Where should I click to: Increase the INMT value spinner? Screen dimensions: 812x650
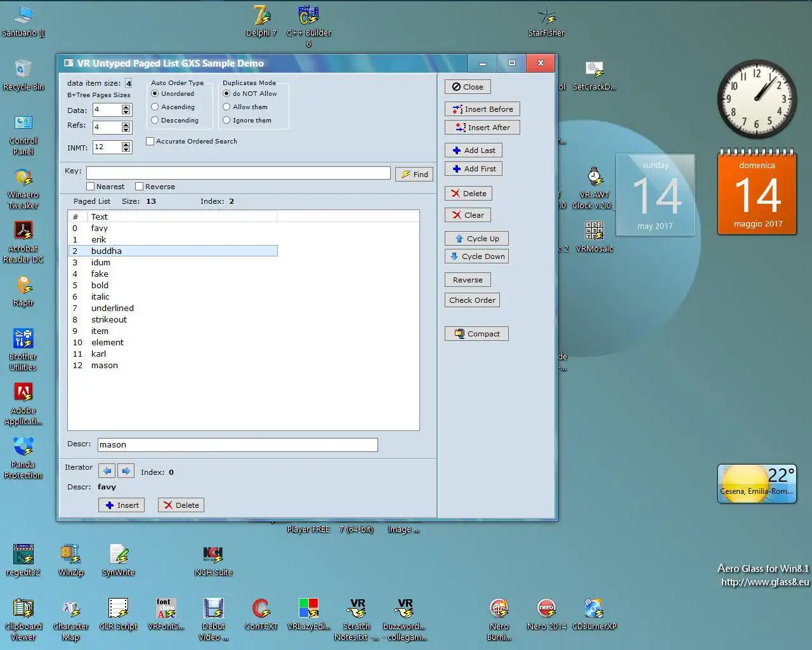[x=126, y=145]
